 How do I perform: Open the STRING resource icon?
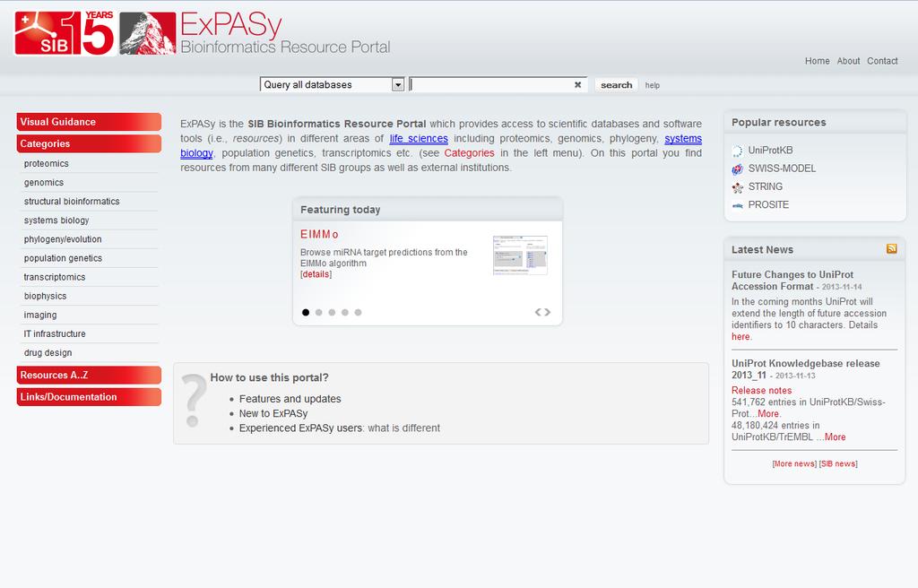(737, 186)
